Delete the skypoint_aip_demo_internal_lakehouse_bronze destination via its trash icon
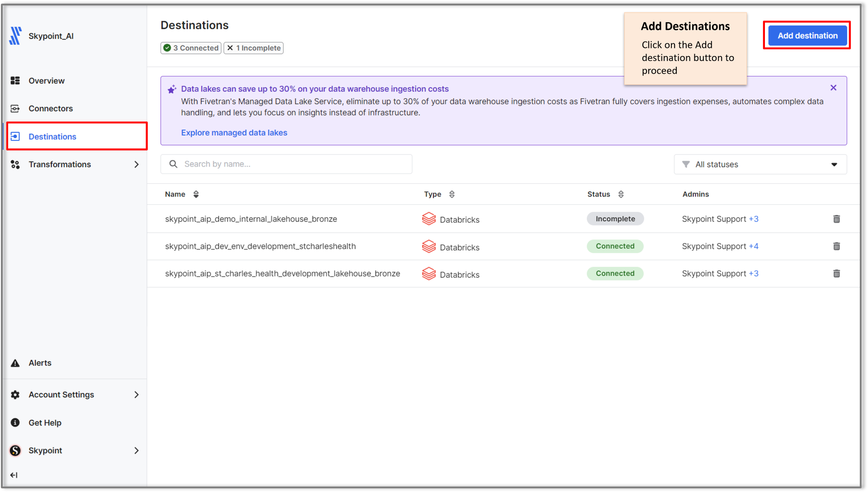 (836, 219)
